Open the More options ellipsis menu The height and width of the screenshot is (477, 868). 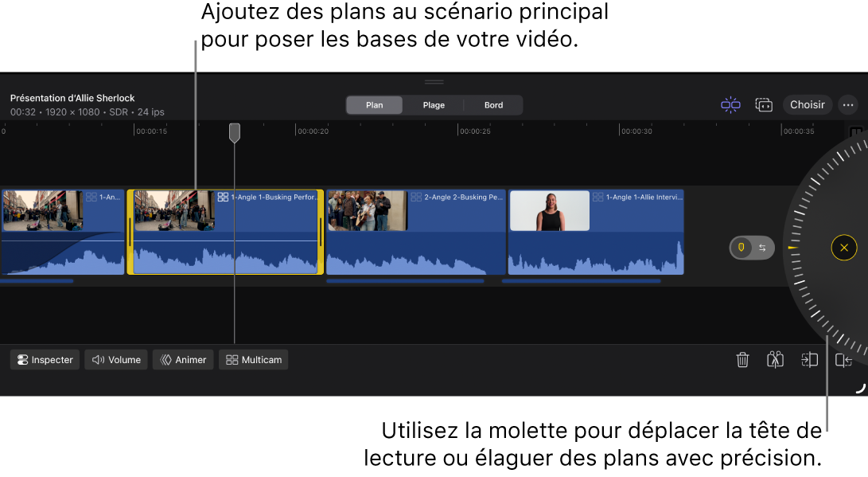click(848, 105)
